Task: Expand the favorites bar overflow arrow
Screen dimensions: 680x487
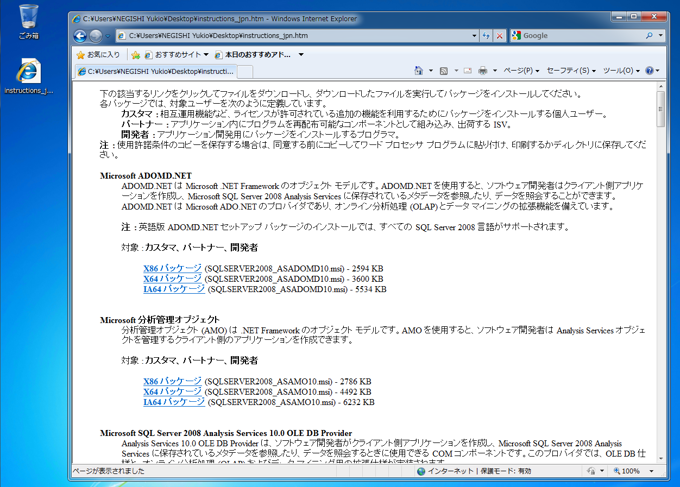Action: pyautogui.click(x=301, y=55)
